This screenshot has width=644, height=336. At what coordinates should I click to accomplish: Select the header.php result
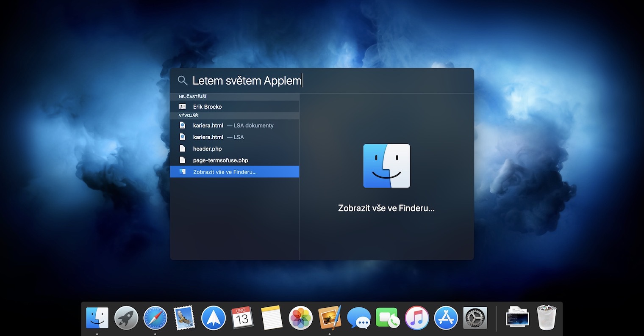235,149
